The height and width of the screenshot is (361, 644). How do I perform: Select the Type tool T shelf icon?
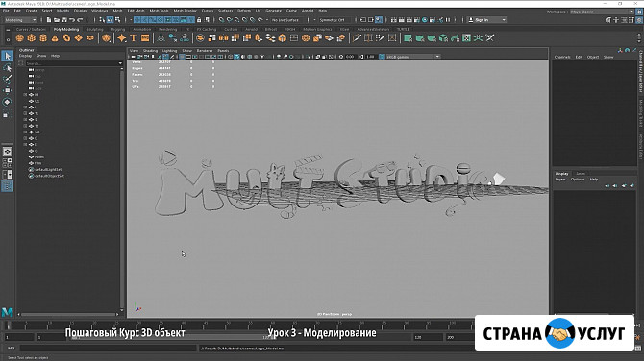click(x=134, y=38)
